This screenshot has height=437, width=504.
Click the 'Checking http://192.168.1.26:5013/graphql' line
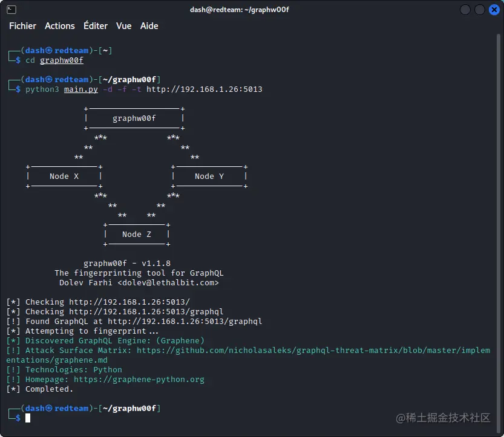point(115,312)
